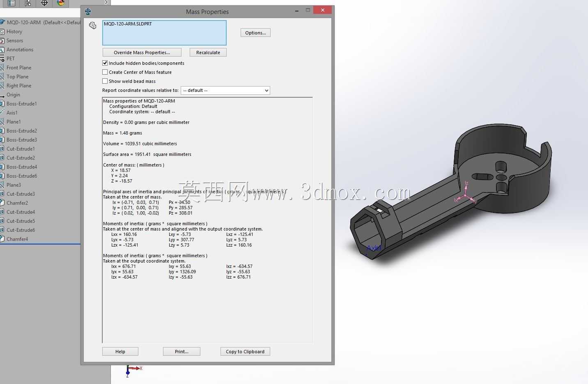This screenshot has width=588, height=384.
Task: Select MQD-120-ARM root node in feature tree
Action: (x=41, y=23)
